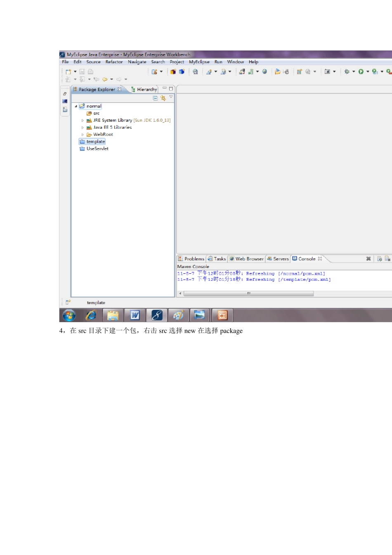Image resolution: width=392 pixels, height=555 pixels.
Task: Open the Project menu
Action: [x=177, y=62]
